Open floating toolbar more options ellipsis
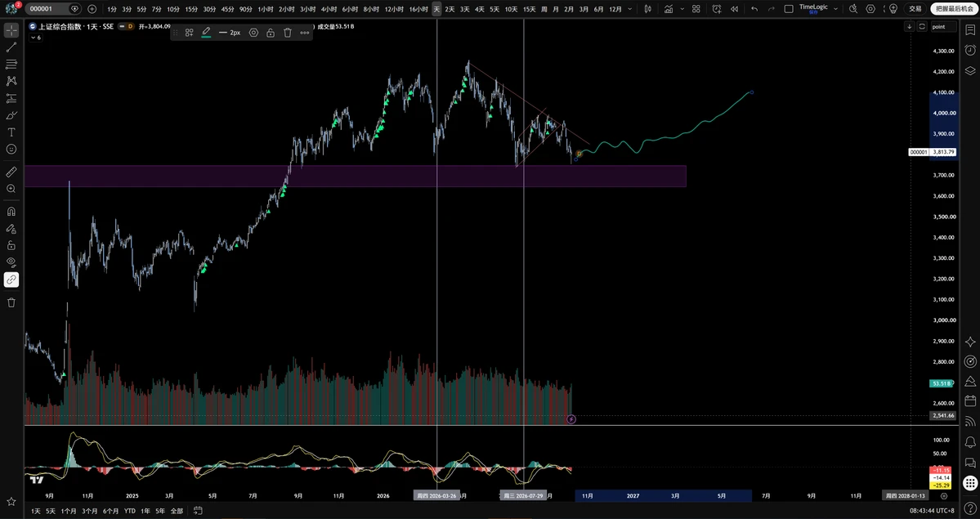 coord(305,33)
